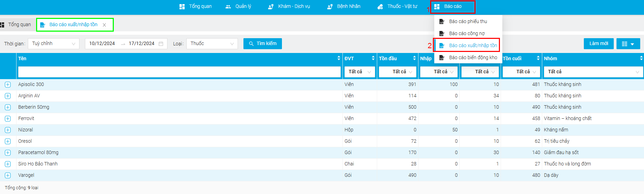Expand the Siro Ho Bảo Thanh row
This screenshot has height=194, width=644.
(8, 164)
